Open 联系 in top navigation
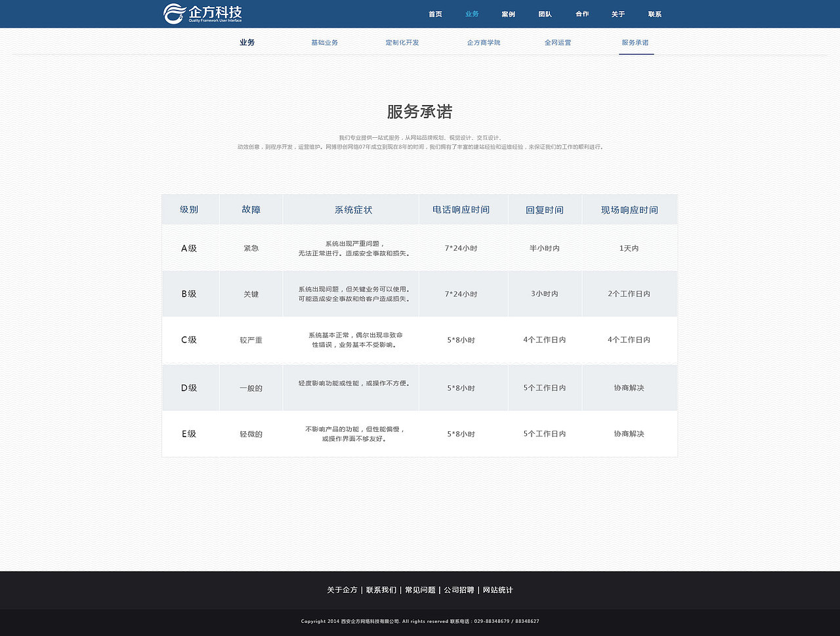 [655, 14]
